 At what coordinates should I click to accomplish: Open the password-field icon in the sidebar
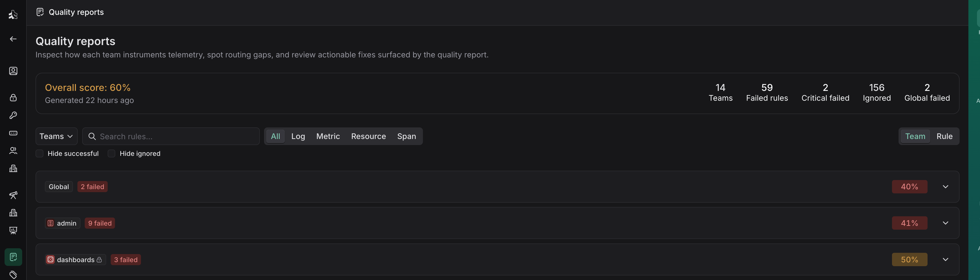[x=13, y=133]
